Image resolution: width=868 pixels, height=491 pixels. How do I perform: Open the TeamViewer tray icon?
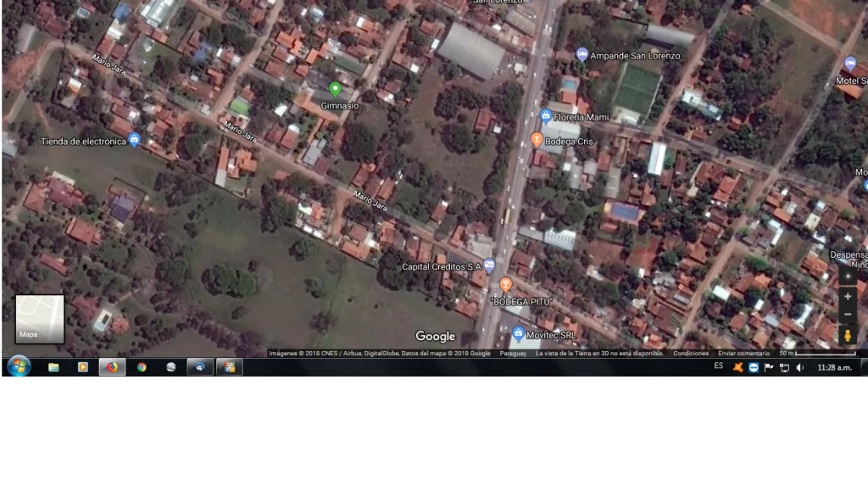tap(754, 367)
